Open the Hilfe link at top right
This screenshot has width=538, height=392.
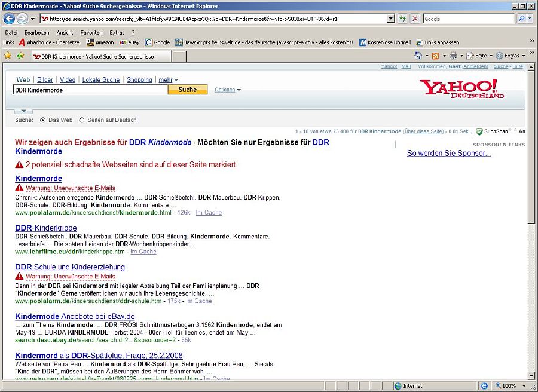[518, 66]
